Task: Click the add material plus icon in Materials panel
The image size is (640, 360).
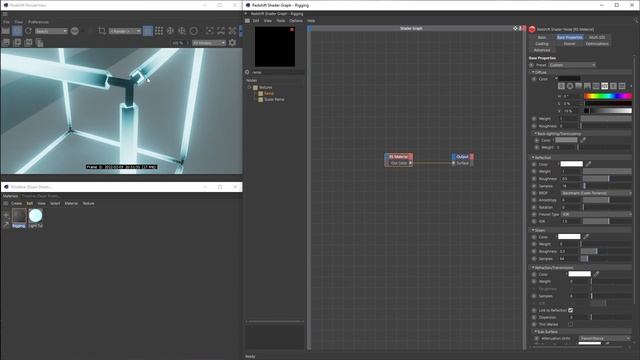Action: (x=6, y=215)
